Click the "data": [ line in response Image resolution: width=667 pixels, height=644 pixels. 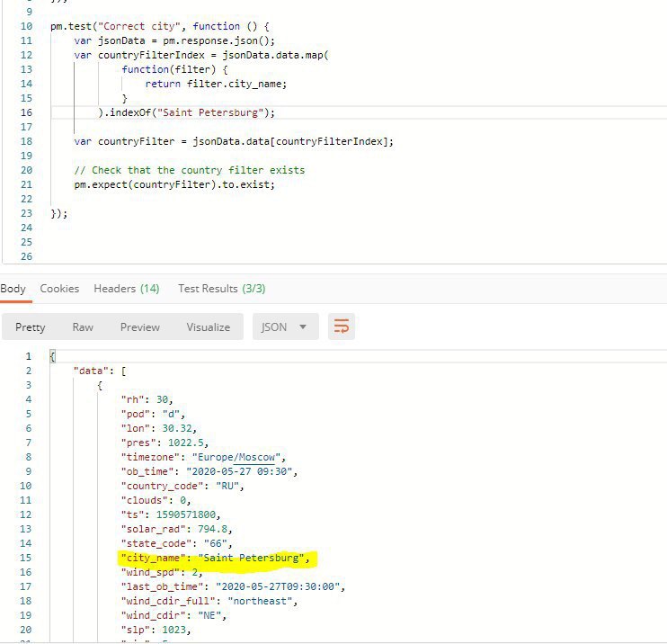click(x=100, y=371)
